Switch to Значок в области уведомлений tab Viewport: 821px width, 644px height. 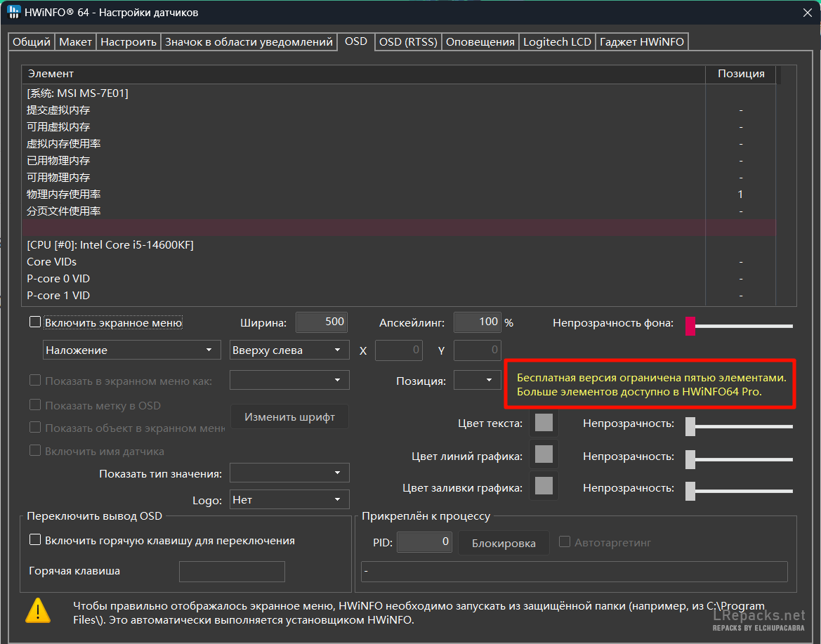point(249,42)
